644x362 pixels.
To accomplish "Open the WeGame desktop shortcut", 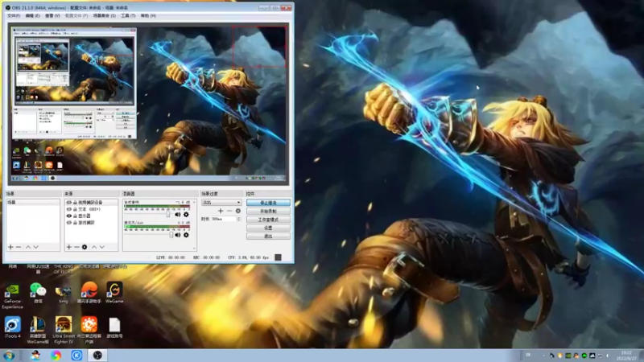I will pyautogui.click(x=114, y=293).
